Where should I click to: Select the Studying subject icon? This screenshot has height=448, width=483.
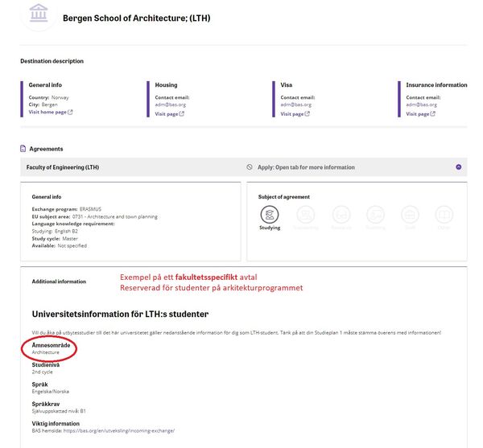tap(270, 215)
